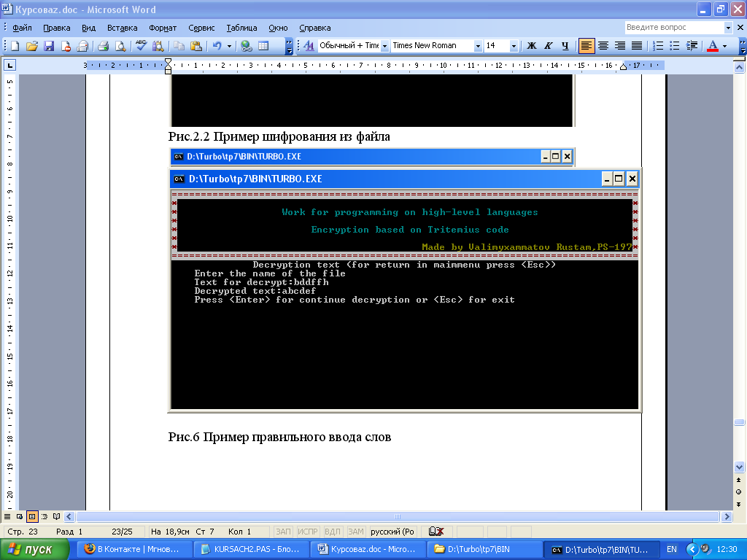Open D:\Turbo\tp7\BIN folder taskbar button

(x=484, y=550)
